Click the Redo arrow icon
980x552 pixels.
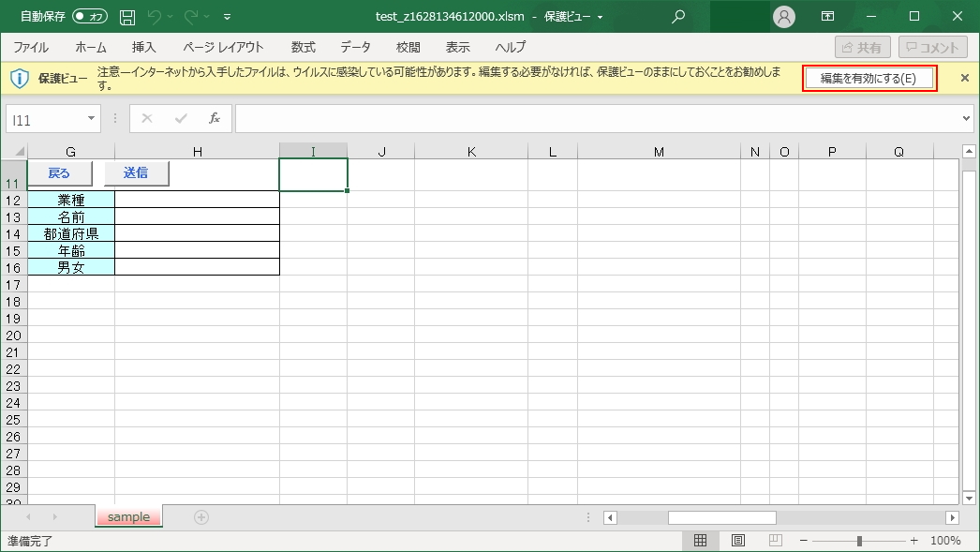click(x=191, y=17)
